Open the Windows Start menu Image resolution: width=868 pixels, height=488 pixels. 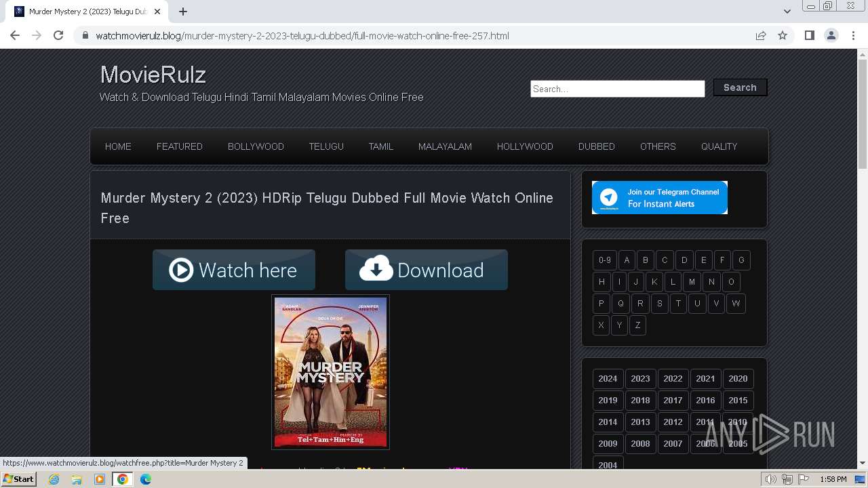(x=19, y=479)
